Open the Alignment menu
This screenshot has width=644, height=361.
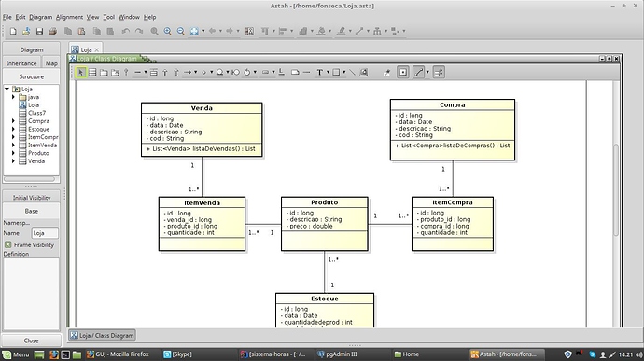click(x=69, y=17)
